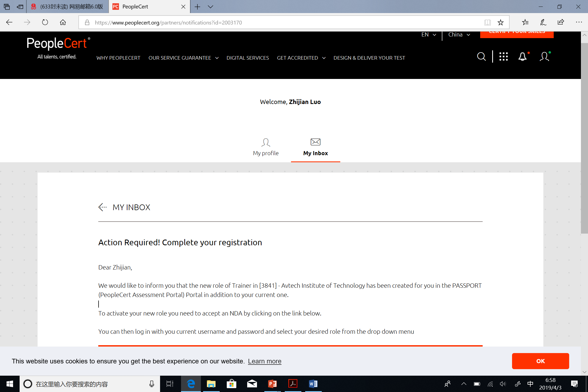
Task: Open the notifications bell icon
Action: tap(522, 57)
